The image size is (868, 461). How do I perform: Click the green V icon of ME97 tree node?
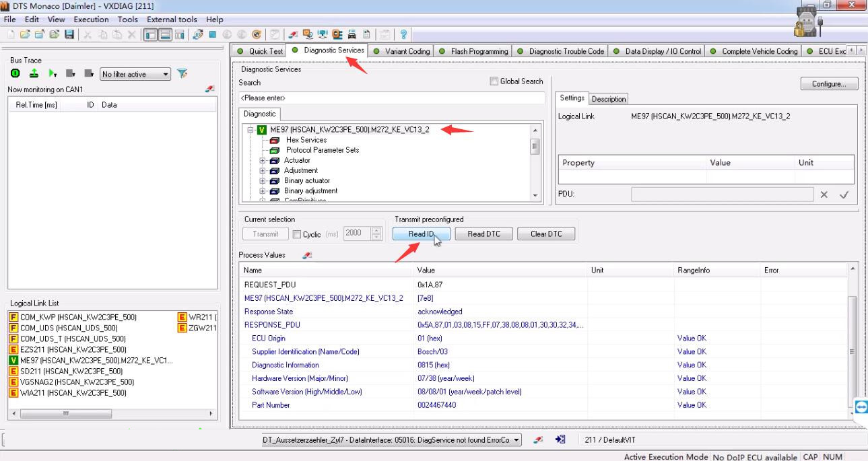pos(262,129)
